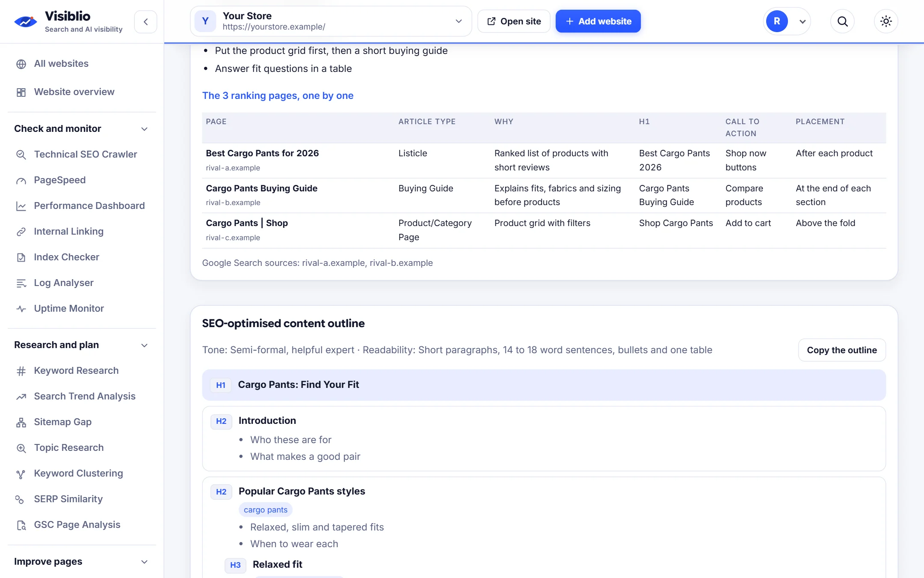The width and height of the screenshot is (924, 578).
Task: Click the Relaxed fit H3 heading
Action: (277, 565)
